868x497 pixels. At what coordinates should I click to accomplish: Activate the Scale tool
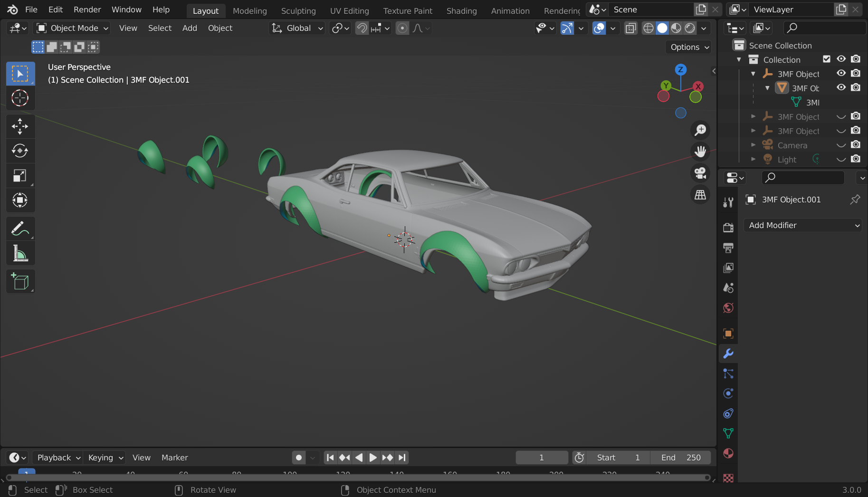tap(20, 176)
